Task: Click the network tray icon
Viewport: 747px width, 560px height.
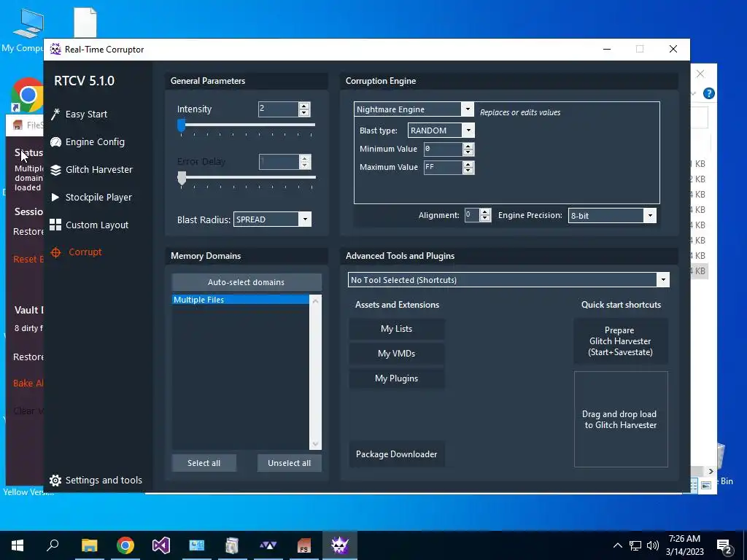Action: [635, 545]
